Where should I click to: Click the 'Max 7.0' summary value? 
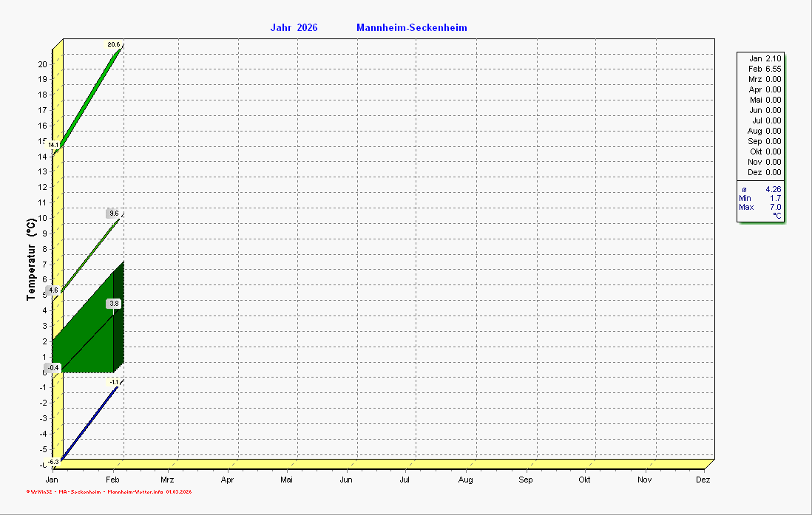point(759,207)
